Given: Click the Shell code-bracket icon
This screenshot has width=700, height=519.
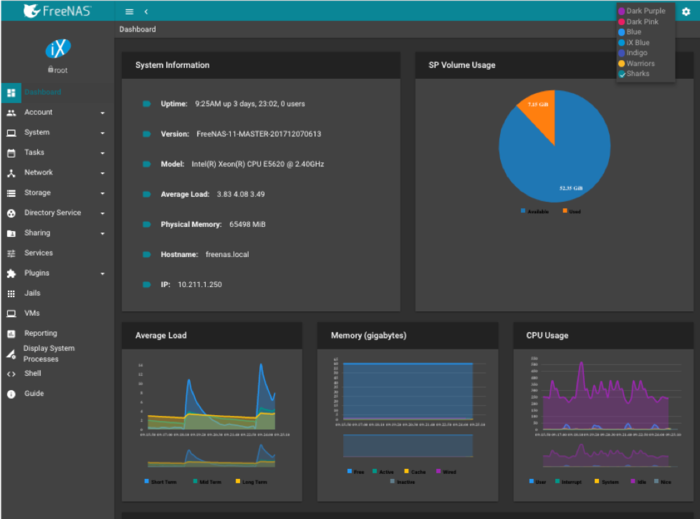Looking at the screenshot, I should (11, 373).
